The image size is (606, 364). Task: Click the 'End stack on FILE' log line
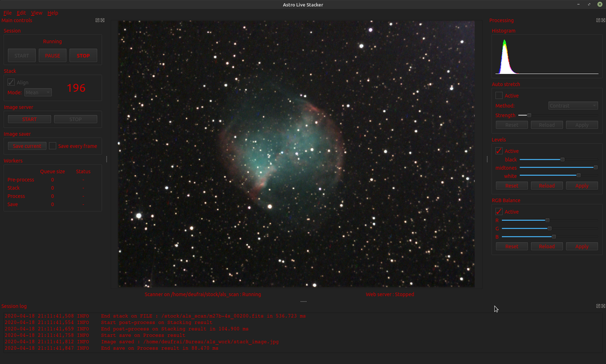click(x=155, y=316)
